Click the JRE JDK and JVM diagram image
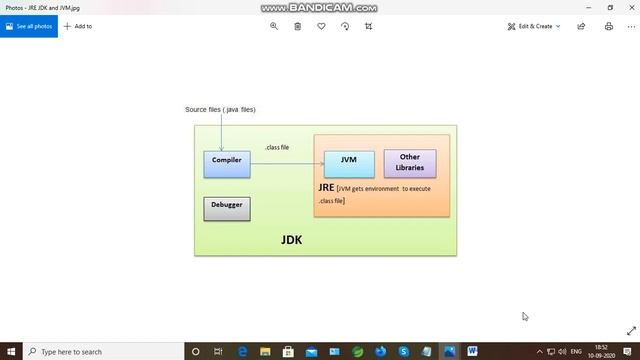 coord(321,181)
